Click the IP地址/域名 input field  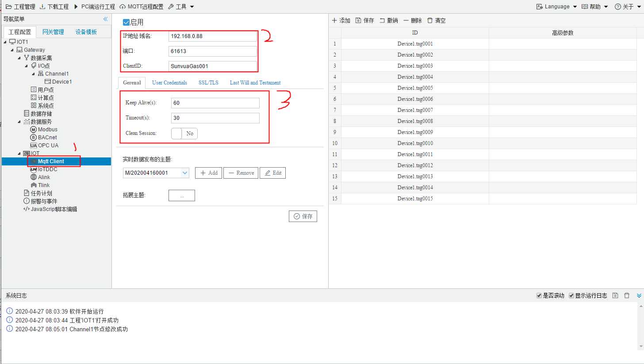point(213,36)
